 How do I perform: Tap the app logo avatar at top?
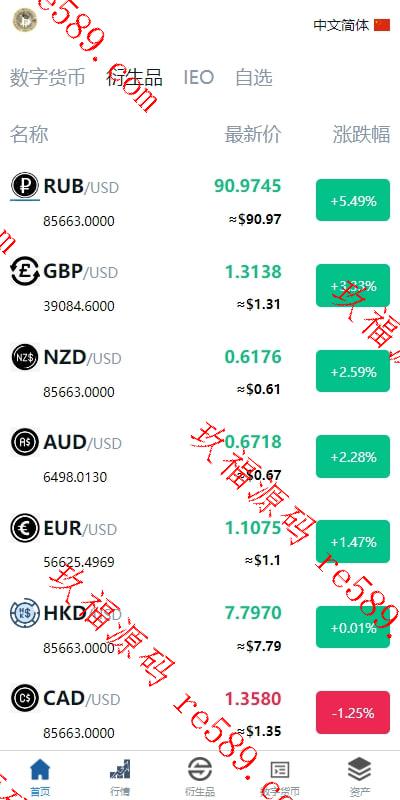[x=25, y=20]
